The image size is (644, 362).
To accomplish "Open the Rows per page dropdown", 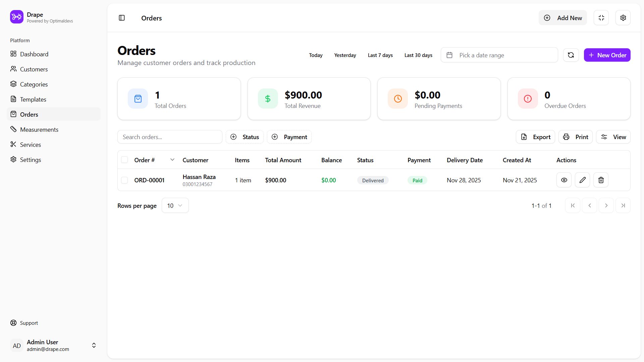I will (x=175, y=205).
